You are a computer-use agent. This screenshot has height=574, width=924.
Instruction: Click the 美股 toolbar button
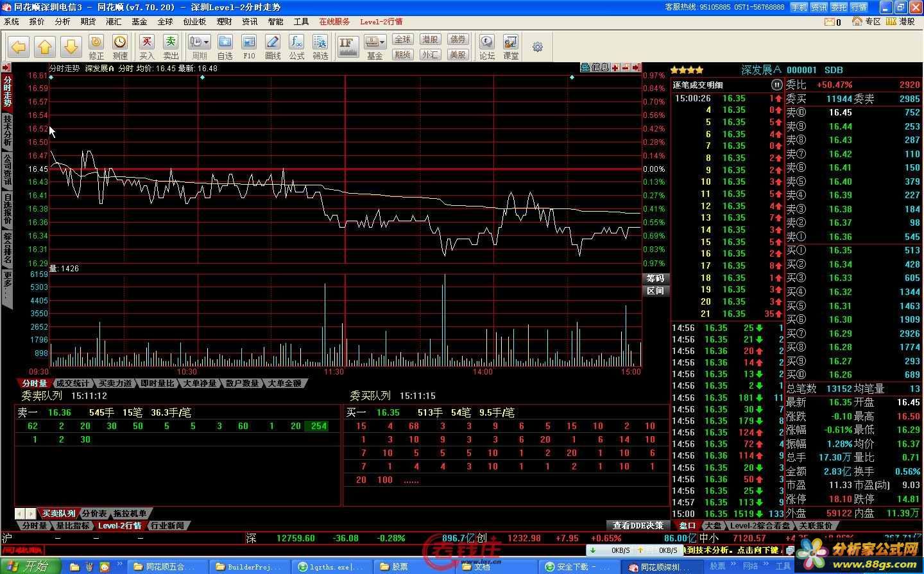[458, 55]
